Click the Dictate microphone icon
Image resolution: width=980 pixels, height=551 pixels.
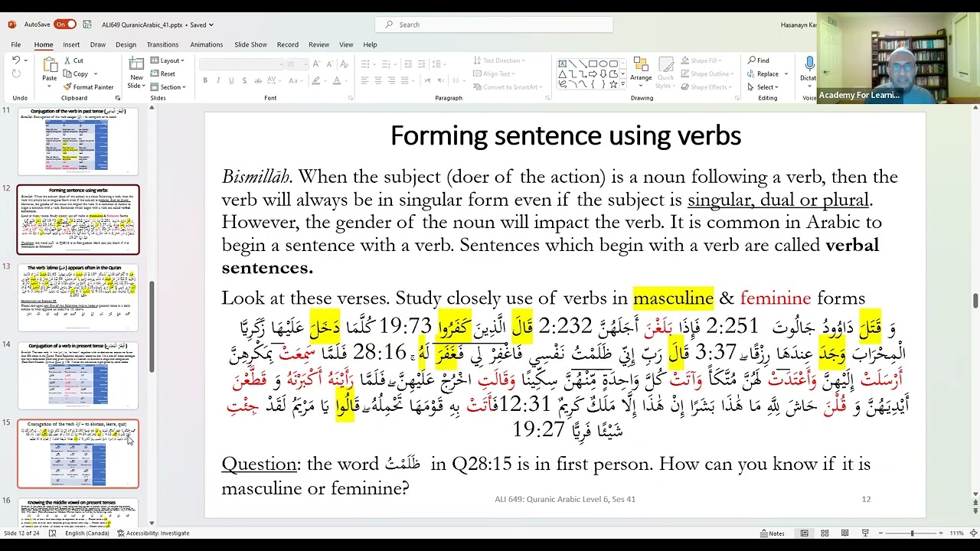point(809,64)
